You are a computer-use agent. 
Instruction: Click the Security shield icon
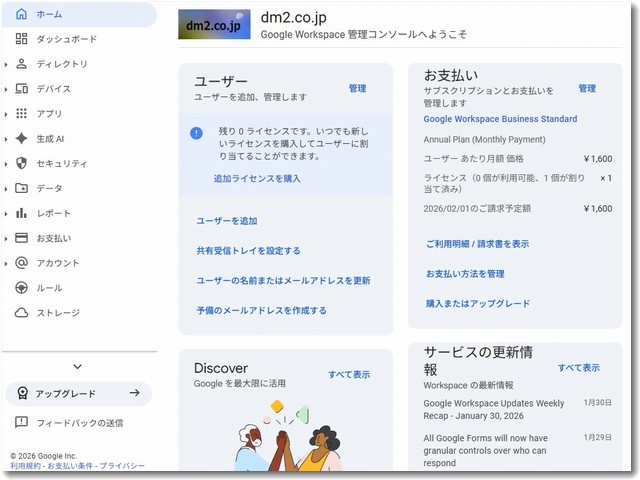[21, 163]
